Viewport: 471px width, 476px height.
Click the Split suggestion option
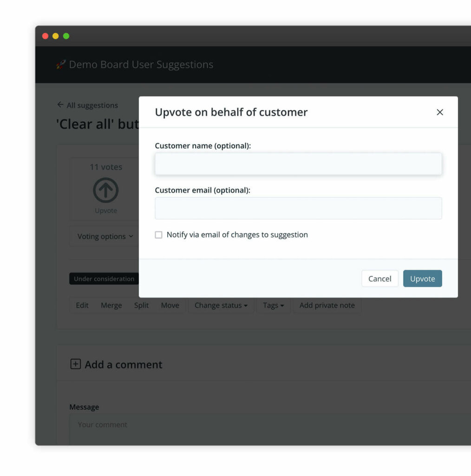click(x=142, y=305)
